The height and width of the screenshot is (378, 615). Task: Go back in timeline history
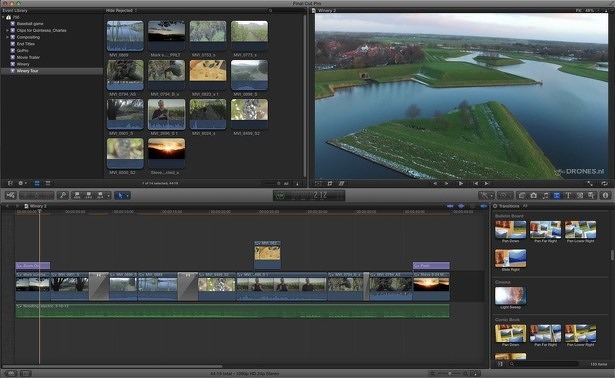click(7, 206)
